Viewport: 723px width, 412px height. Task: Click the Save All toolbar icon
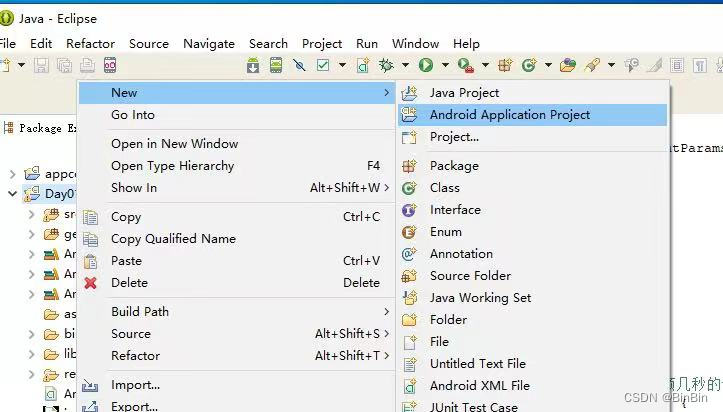click(x=64, y=65)
